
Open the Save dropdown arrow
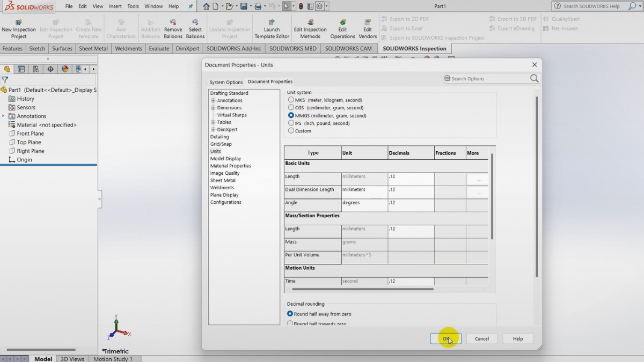(250, 6)
